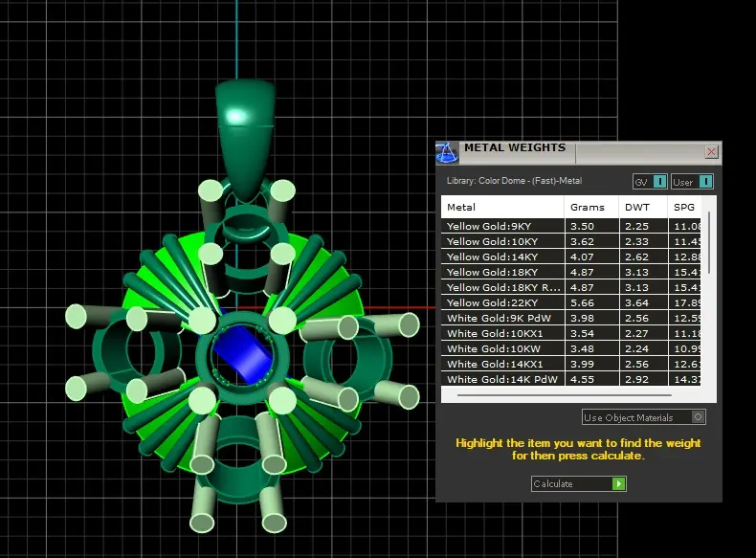Sort by the DWT column header
Image resolution: width=756 pixels, height=558 pixels.
(x=643, y=207)
